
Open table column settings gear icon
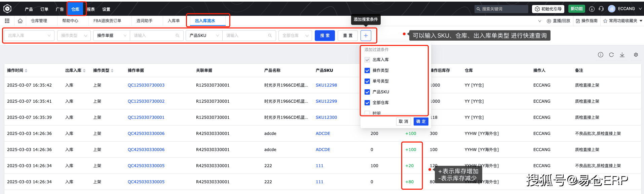point(636,55)
